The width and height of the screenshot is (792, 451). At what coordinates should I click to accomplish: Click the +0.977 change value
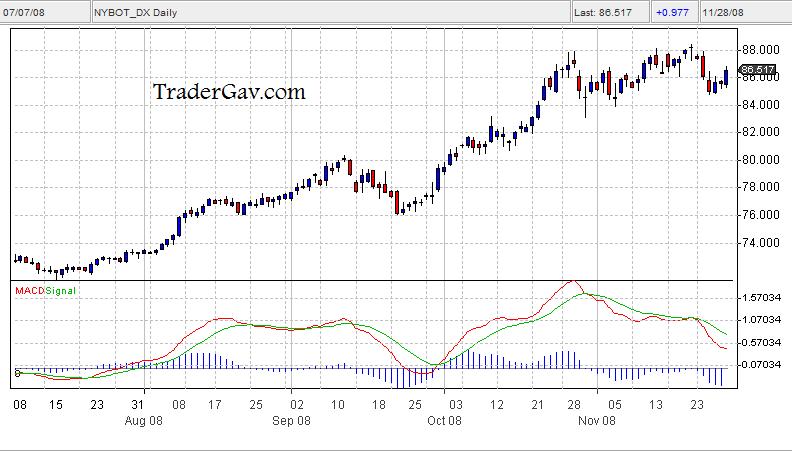click(x=672, y=12)
